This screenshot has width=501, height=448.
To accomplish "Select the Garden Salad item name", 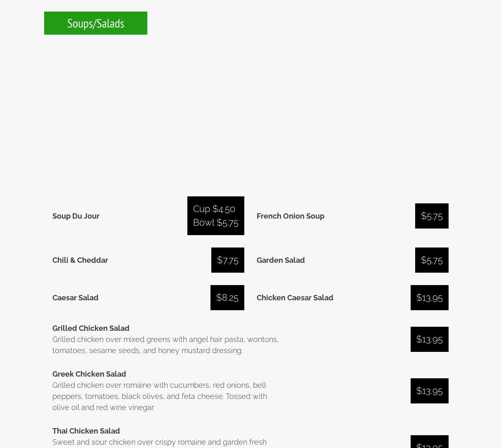I will pos(281,260).
